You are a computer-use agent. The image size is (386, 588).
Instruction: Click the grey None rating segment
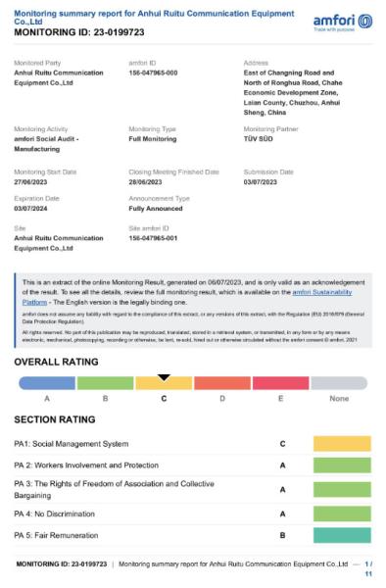click(339, 383)
